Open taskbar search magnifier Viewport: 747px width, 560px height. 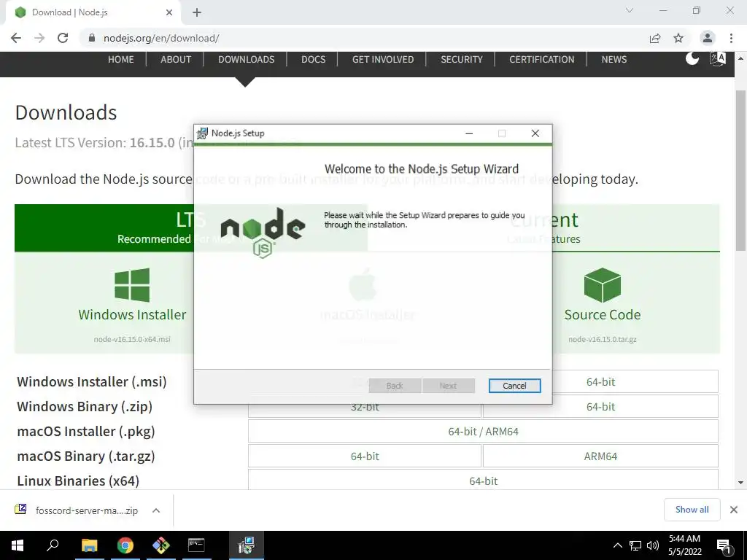(53, 545)
